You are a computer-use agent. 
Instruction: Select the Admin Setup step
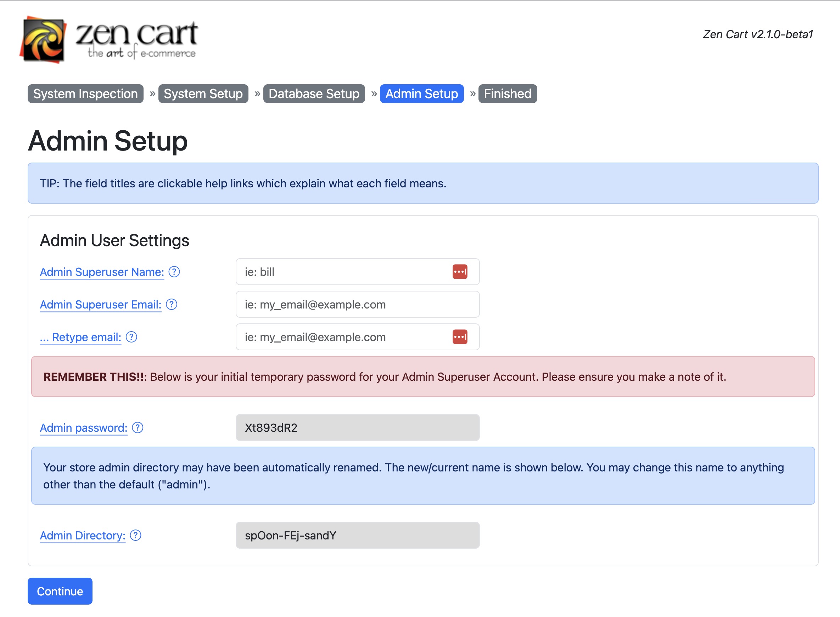click(422, 94)
